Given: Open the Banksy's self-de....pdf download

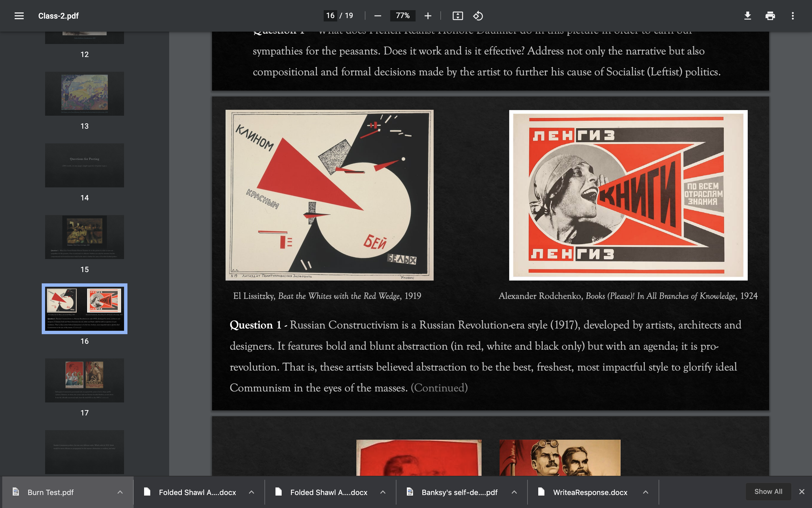Looking at the screenshot, I should click(x=459, y=492).
